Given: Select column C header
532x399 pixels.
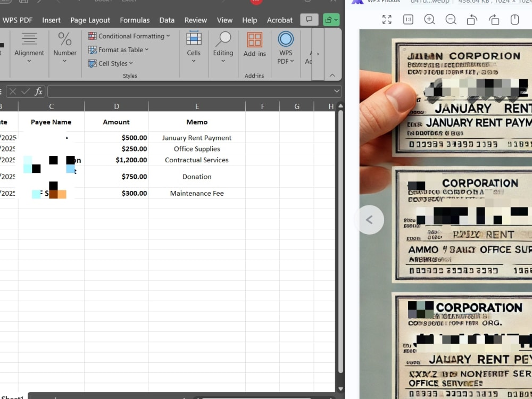Looking at the screenshot, I should tap(51, 106).
